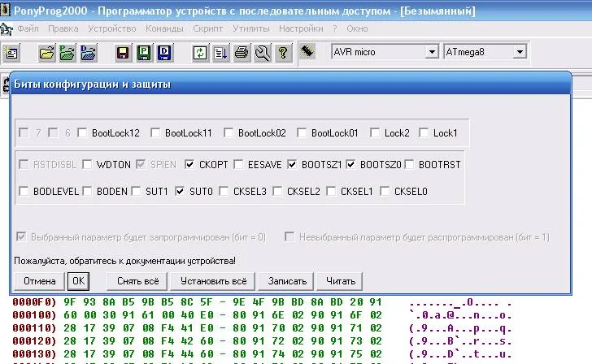Open the AVR micro device family dropdown
Screen dimensions: 592x364
click(x=432, y=52)
